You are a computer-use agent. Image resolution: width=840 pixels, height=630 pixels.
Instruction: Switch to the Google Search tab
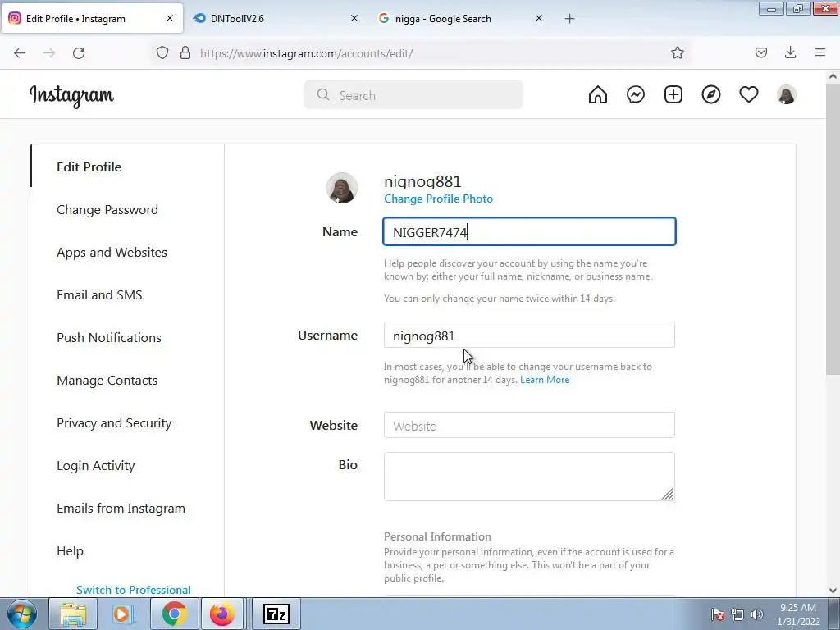tap(459, 18)
